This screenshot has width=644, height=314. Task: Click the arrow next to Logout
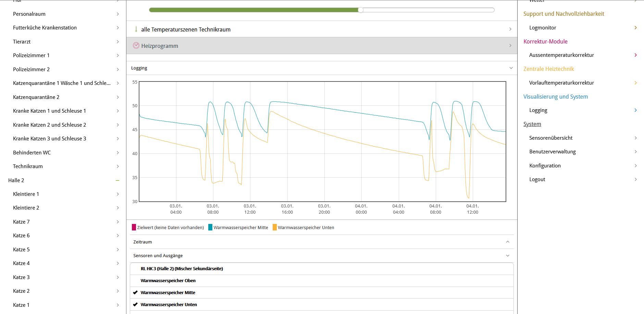(x=635, y=179)
